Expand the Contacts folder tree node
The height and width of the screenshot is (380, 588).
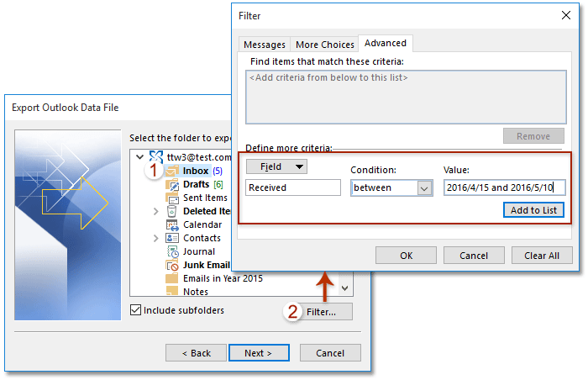click(155, 238)
